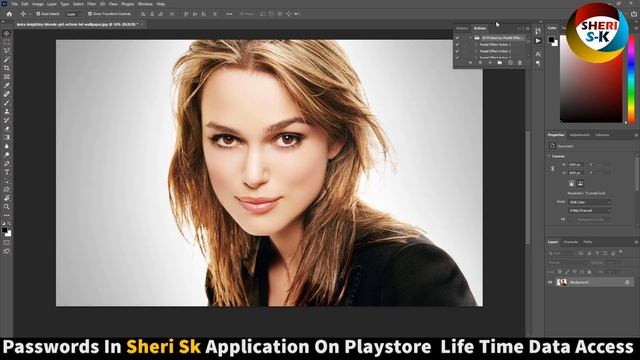This screenshot has height=360, width=640.
Task: Select the Pen tool
Action: pos(7,163)
